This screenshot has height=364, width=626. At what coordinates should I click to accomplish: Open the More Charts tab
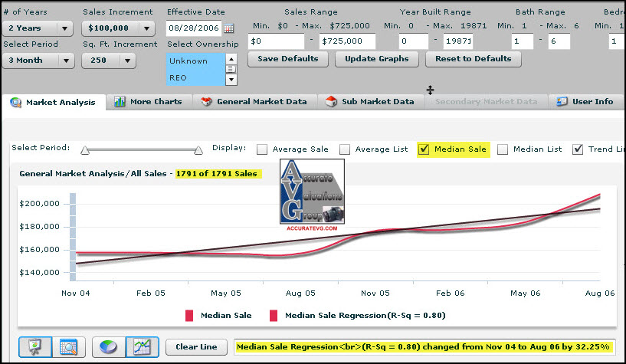[149, 101]
